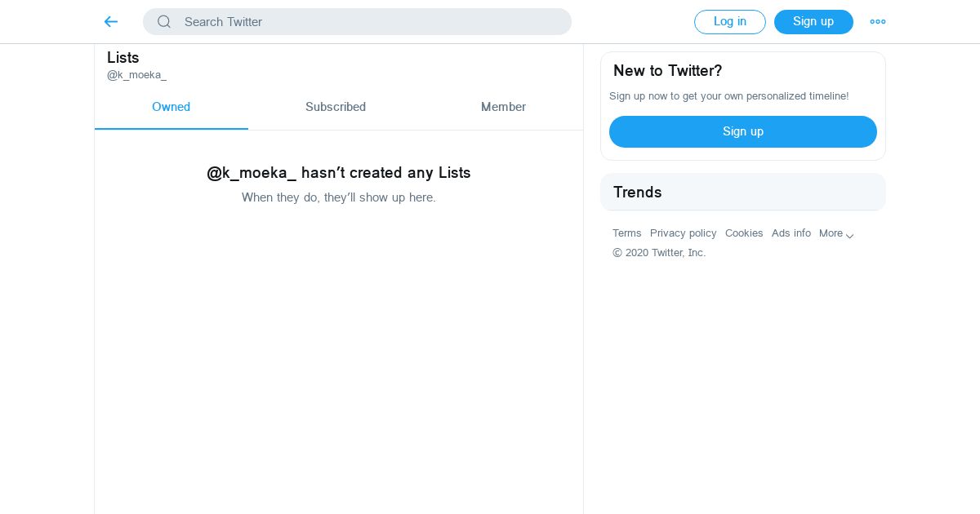Open the Terms link
980x514 pixels.
(x=627, y=233)
